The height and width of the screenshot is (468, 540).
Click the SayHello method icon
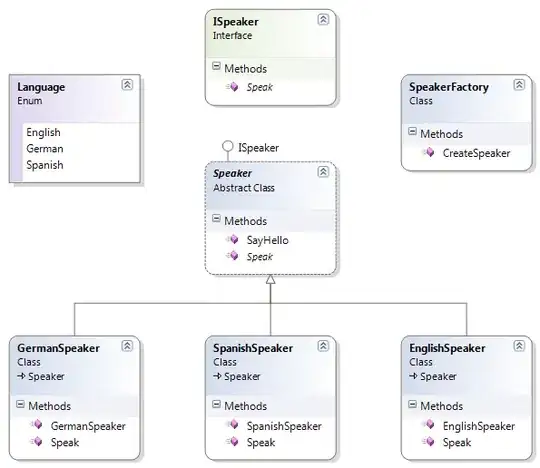click(232, 239)
